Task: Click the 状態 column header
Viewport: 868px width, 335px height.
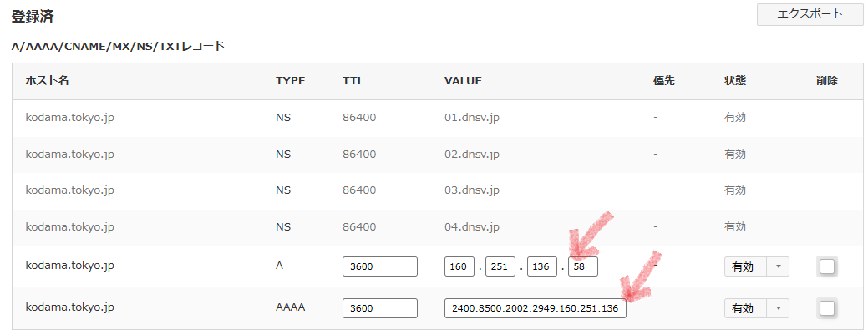Action: click(x=735, y=81)
